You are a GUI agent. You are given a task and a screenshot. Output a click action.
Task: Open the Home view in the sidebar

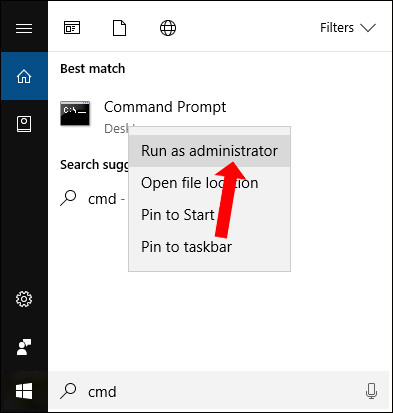[24, 76]
